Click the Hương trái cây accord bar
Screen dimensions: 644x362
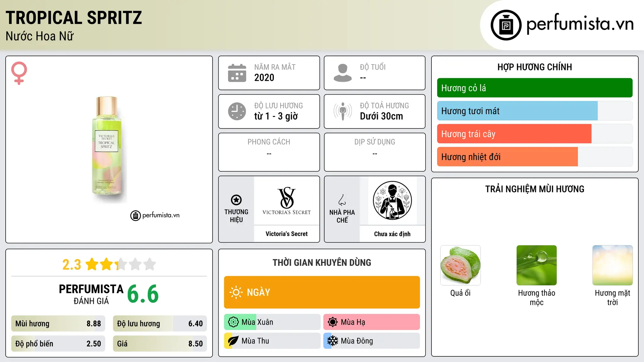click(x=535, y=134)
